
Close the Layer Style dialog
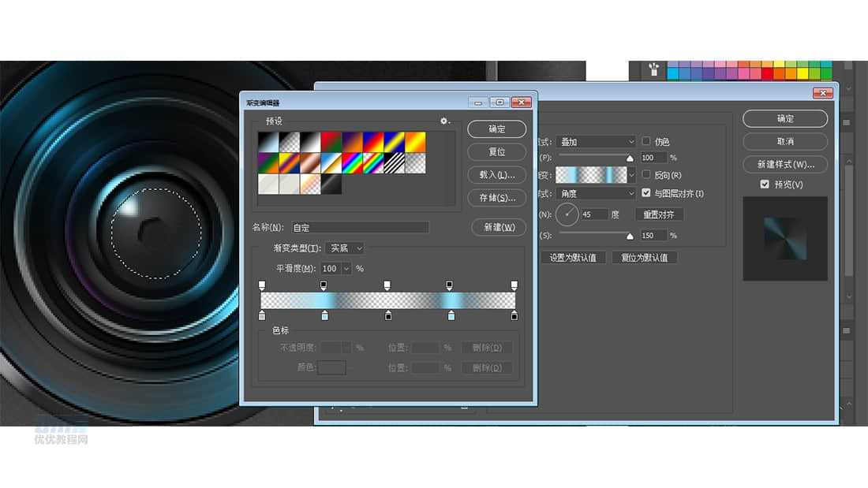[x=822, y=93]
